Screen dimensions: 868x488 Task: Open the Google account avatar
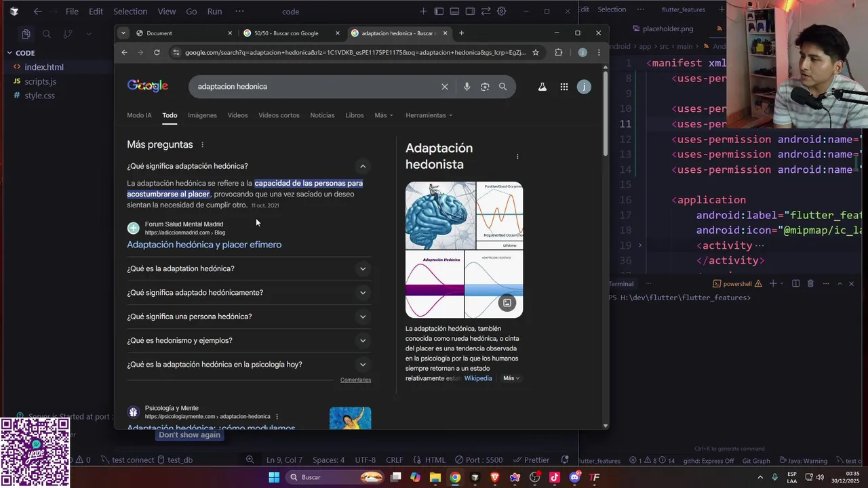point(584,87)
